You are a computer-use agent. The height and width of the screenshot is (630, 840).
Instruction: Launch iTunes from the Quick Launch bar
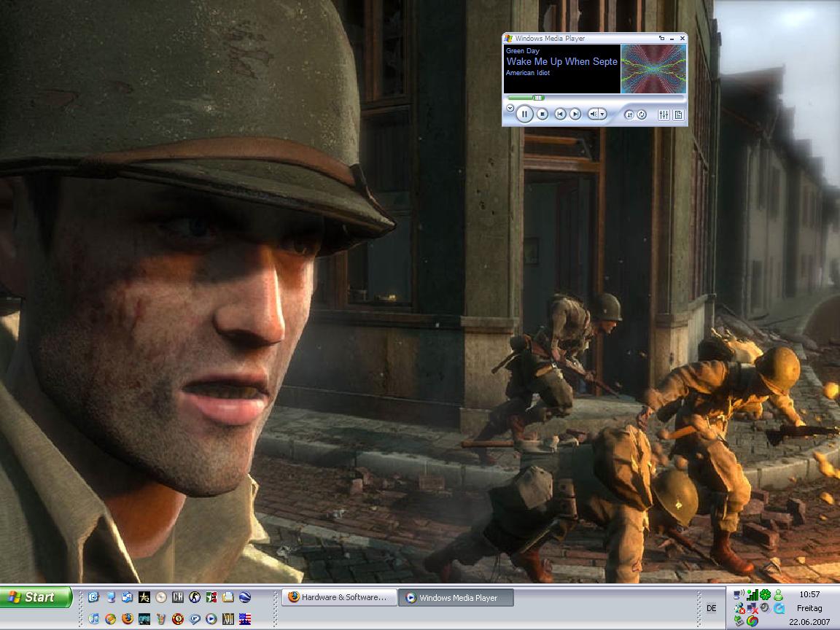(x=93, y=619)
